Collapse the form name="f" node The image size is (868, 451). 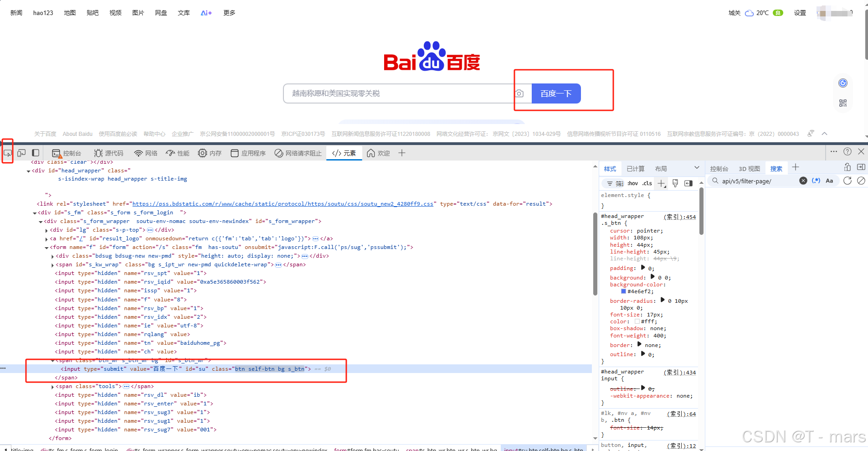pos(46,248)
